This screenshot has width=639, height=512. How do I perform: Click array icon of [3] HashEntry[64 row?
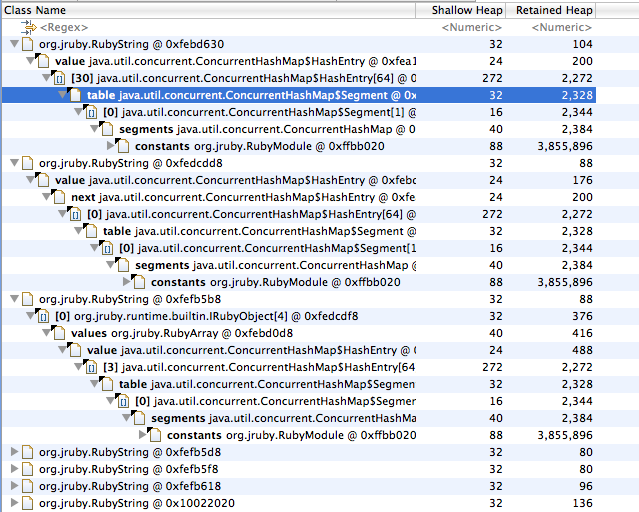point(90,367)
